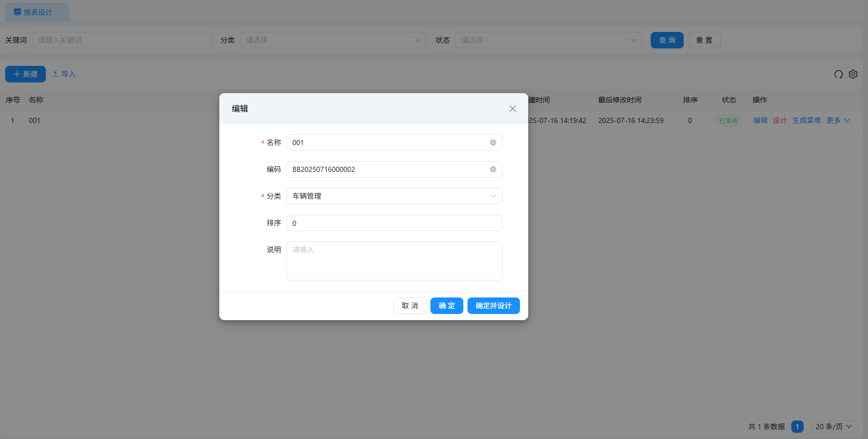Open the 更多 dropdown in the row
Screen dimensions: 868x439
pyautogui.click(x=838, y=120)
